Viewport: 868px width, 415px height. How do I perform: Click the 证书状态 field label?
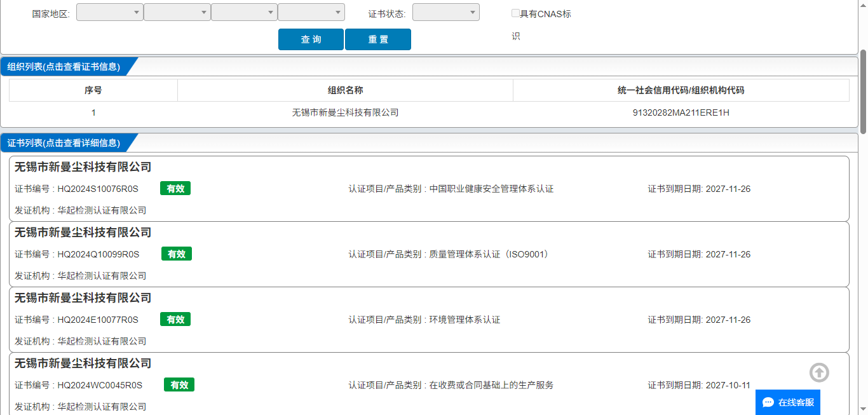point(387,13)
